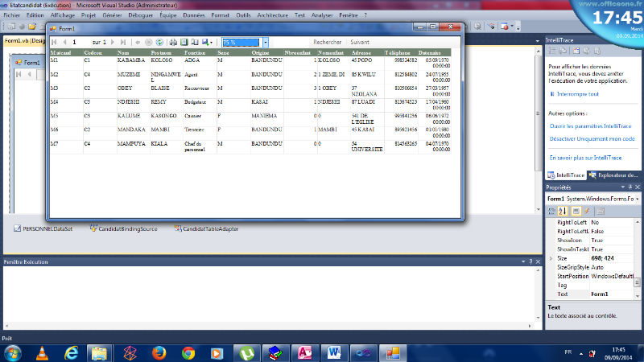Select the CandidatBindingSource component

point(124,228)
